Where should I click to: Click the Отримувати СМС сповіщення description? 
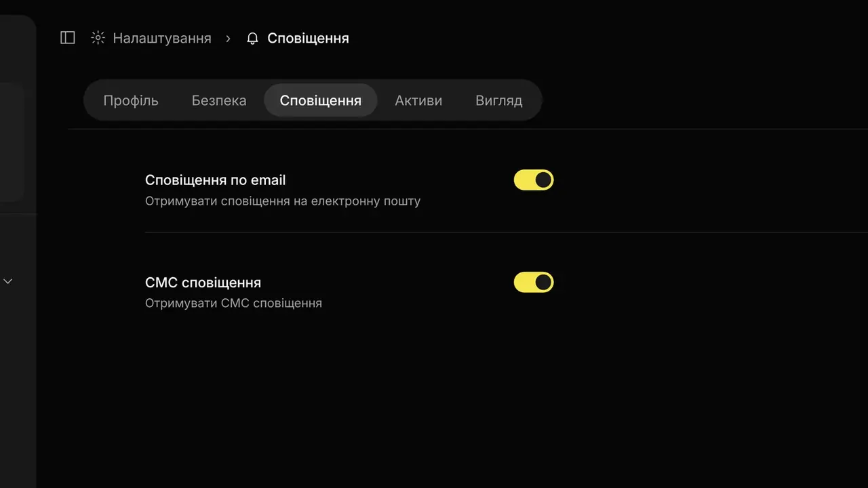tap(233, 303)
